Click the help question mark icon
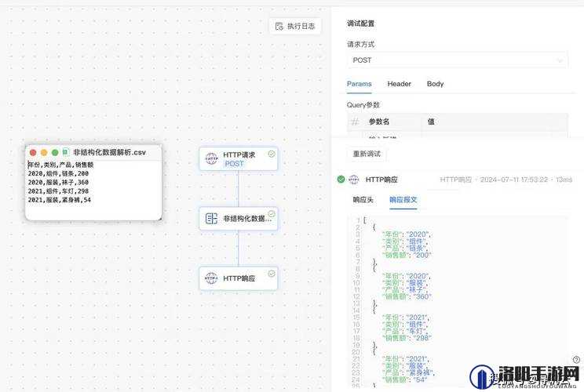The width and height of the screenshot is (584, 392). (576, 359)
